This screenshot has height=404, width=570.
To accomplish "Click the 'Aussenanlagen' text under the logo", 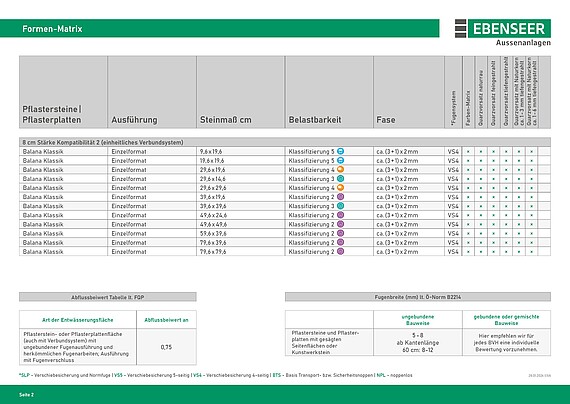I will click(x=523, y=43).
